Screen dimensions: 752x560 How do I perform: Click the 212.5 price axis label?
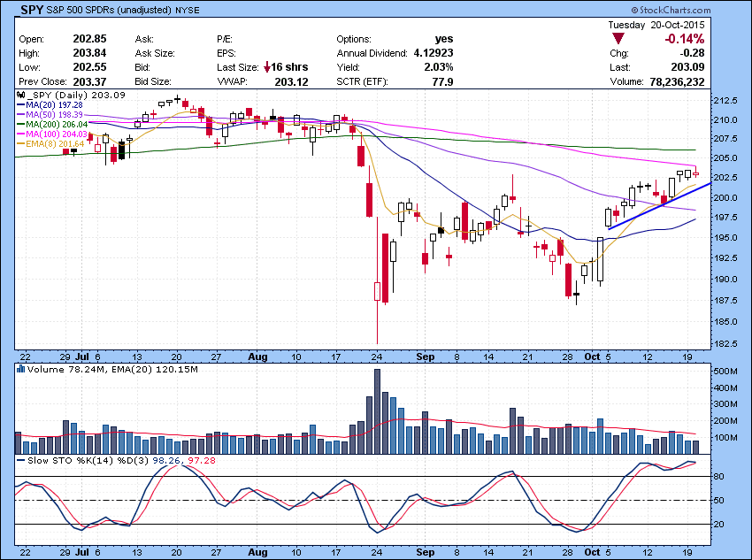point(725,101)
